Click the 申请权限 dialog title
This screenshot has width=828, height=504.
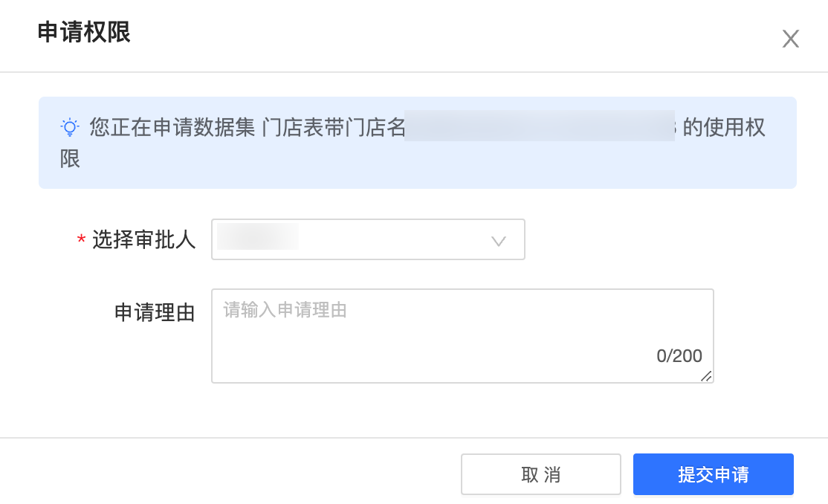[x=84, y=32]
